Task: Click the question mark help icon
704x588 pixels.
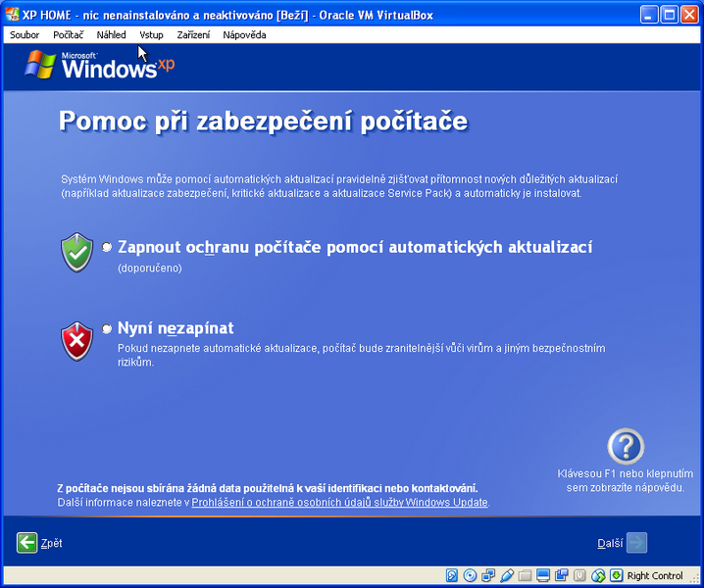Action: tap(626, 447)
